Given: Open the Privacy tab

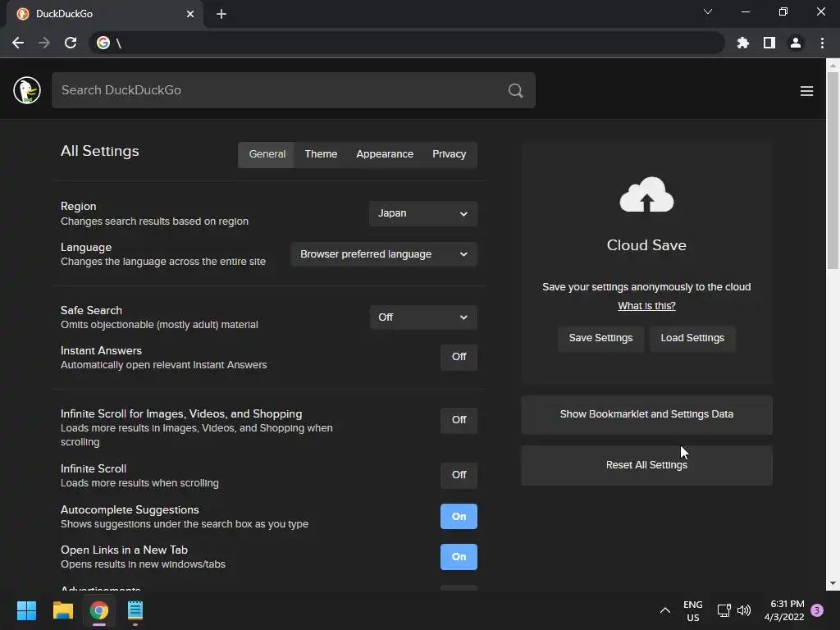Looking at the screenshot, I should tap(449, 154).
